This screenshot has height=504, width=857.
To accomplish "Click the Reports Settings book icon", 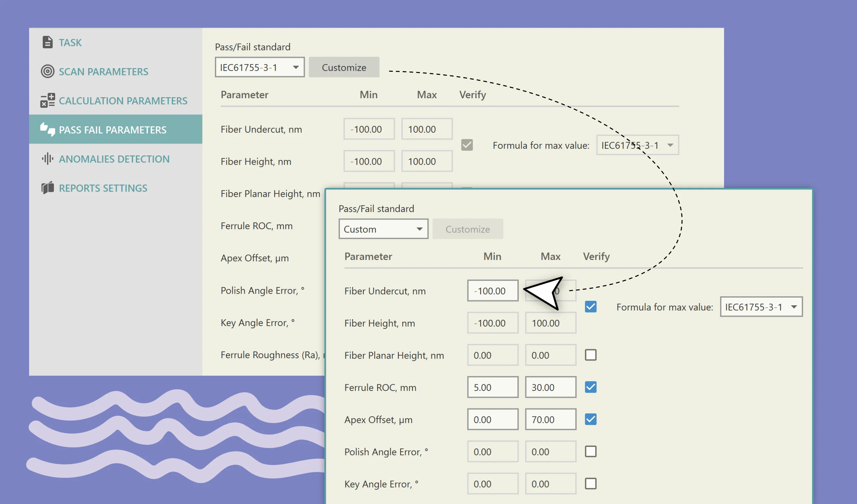I will click(x=48, y=188).
